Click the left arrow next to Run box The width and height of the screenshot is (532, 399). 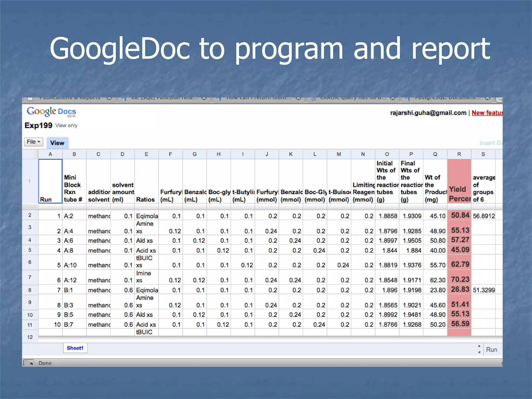click(x=479, y=352)
